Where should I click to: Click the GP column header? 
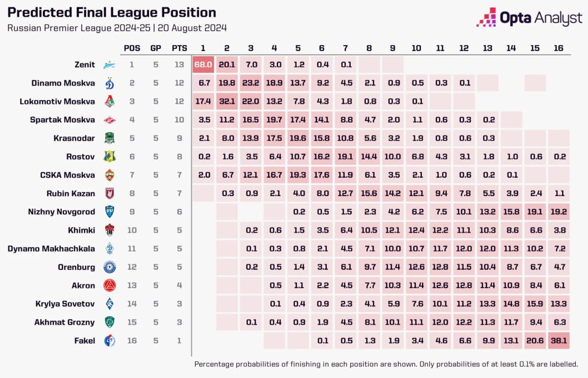tap(156, 48)
